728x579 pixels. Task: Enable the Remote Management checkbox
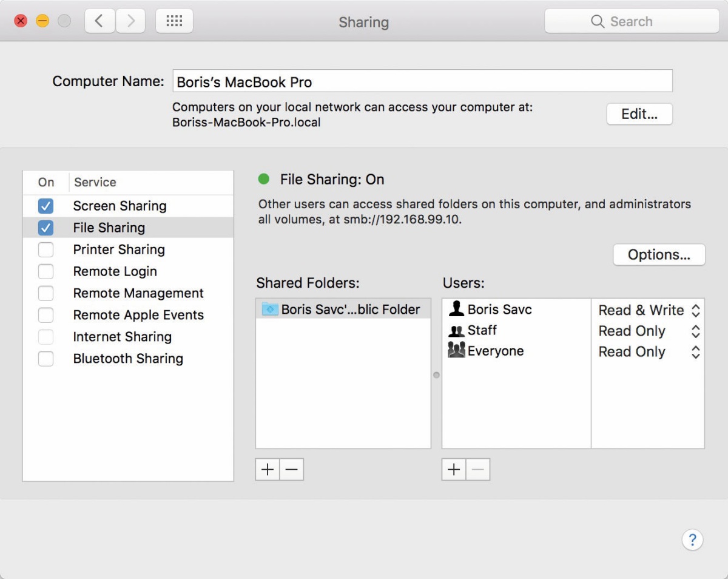(45, 293)
